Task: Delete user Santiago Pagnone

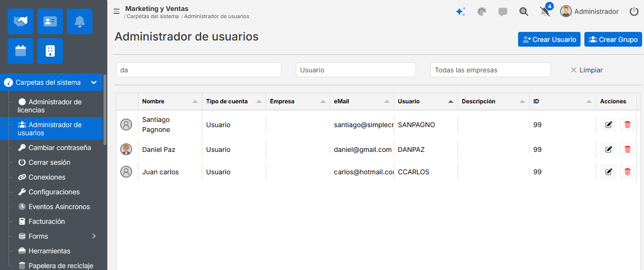Action: [627, 125]
